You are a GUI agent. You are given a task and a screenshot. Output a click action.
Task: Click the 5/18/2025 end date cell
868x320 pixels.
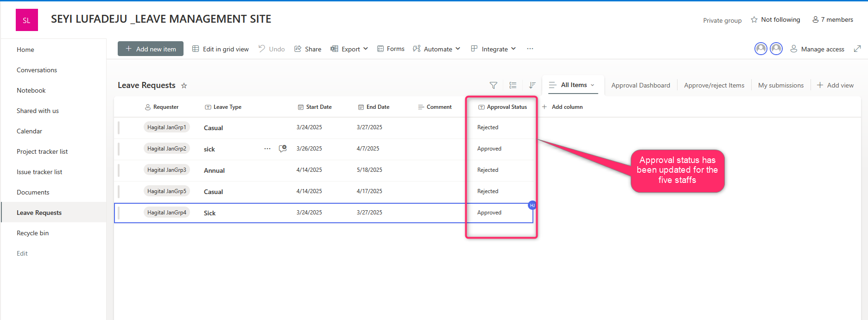click(369, 170)
